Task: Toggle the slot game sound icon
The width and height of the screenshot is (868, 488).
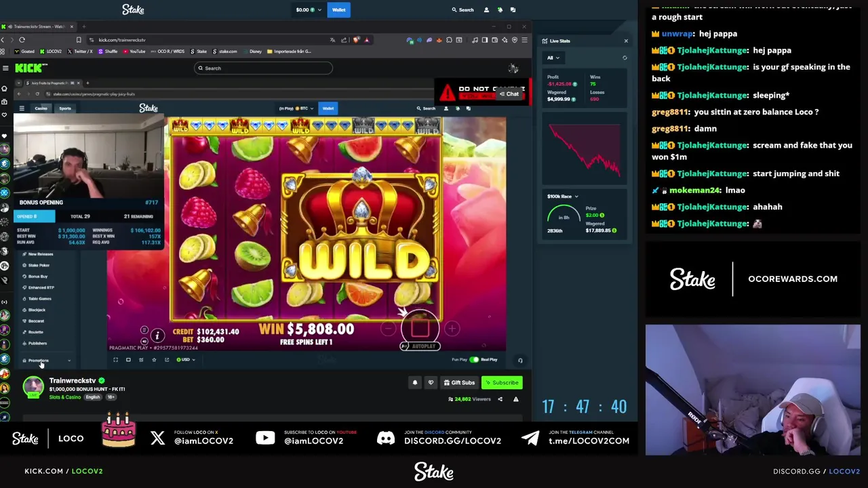Action: click(x=144, y=341)
